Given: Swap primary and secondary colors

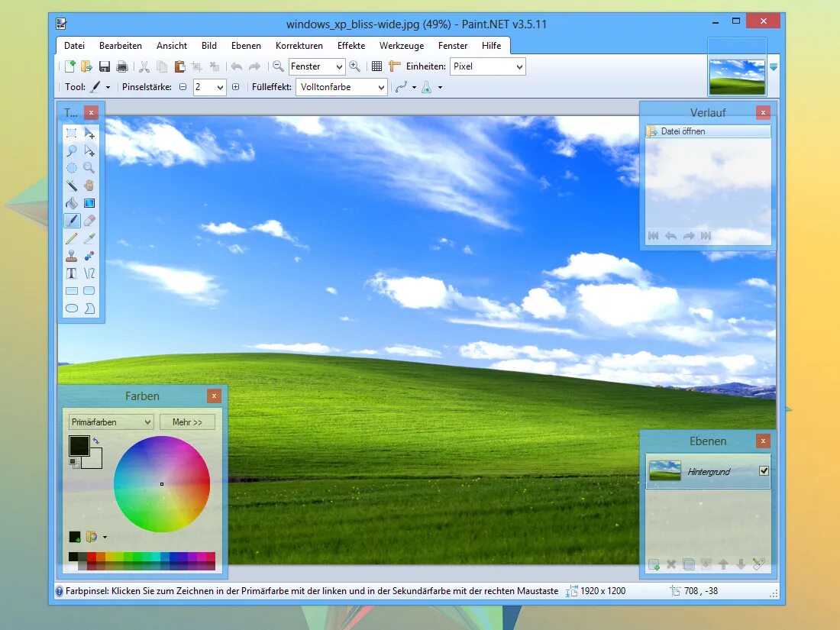Looking at the screenshot, I should pyautogui.click(x=96, y=441).
